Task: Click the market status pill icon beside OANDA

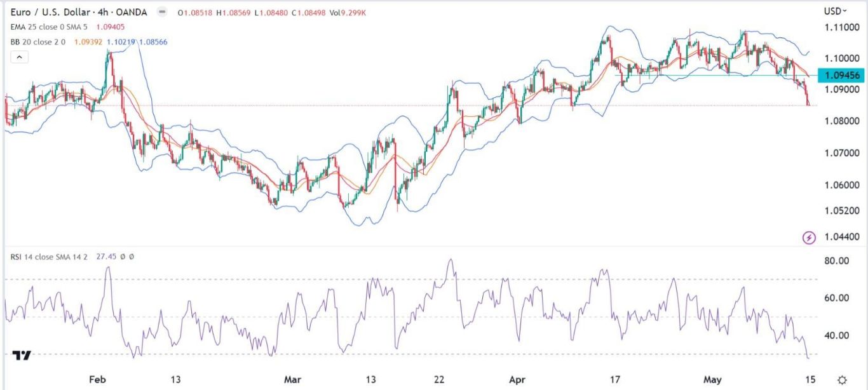Action: point(163,12)
